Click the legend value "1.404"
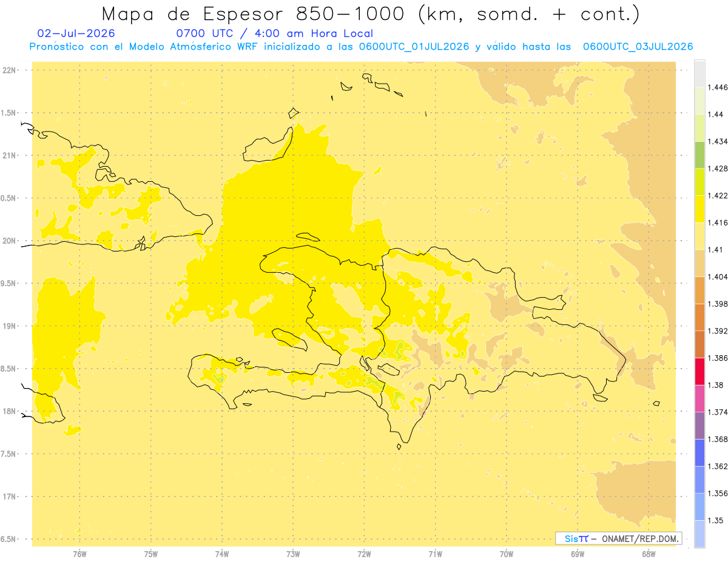Screen dimensions: 728x562 point(718,276)
